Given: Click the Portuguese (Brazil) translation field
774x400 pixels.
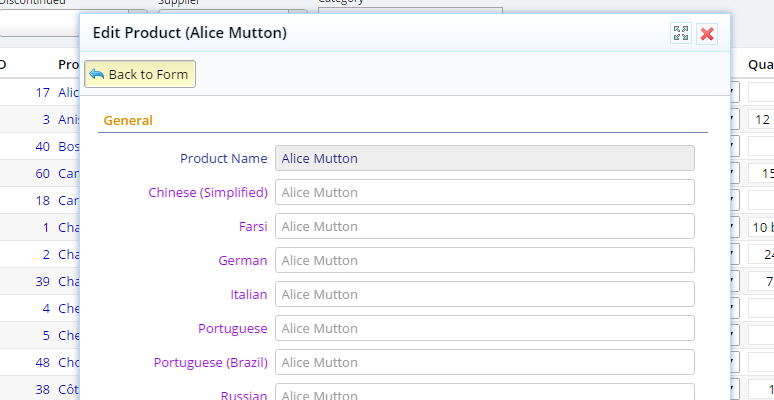Looking at the screenshot, I should pyautogui.click(x=485, y=362).
